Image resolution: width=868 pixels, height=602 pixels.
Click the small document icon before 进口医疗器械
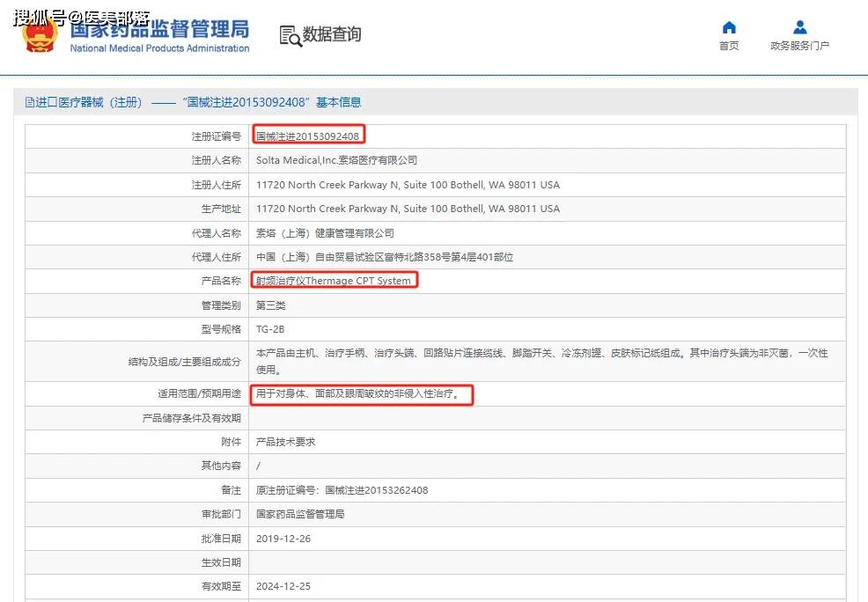(30, 103)
